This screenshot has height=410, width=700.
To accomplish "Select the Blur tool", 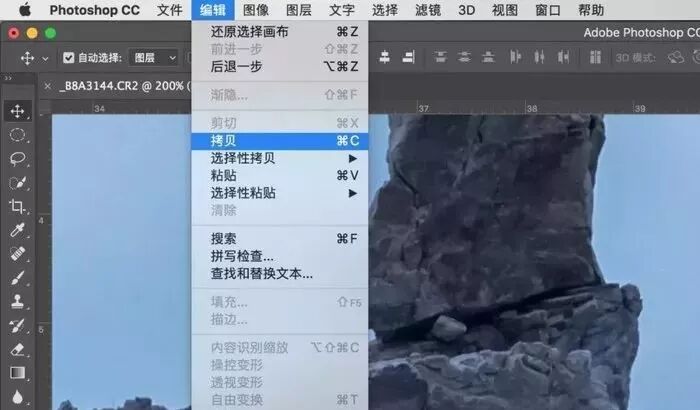I will pyautogui.click(x=17, y=397).
